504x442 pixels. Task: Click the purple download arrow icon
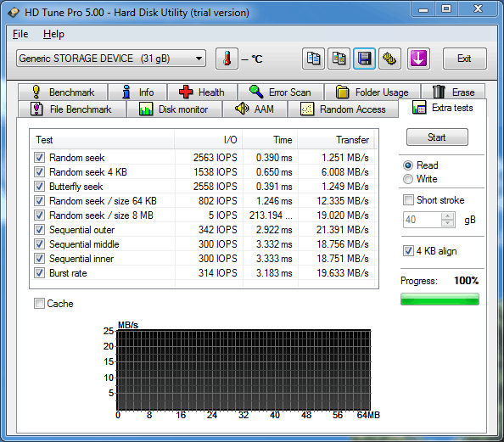418,59
